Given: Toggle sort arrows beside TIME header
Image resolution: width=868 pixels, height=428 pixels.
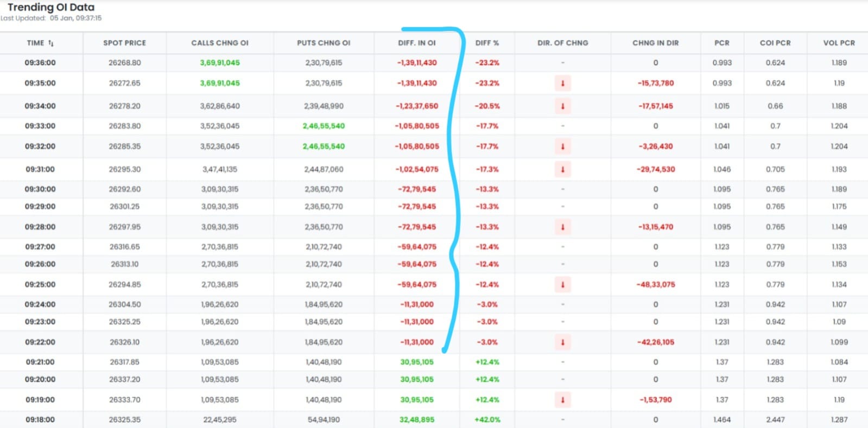Looking at the screenshot, I should [x=51, y=43].
